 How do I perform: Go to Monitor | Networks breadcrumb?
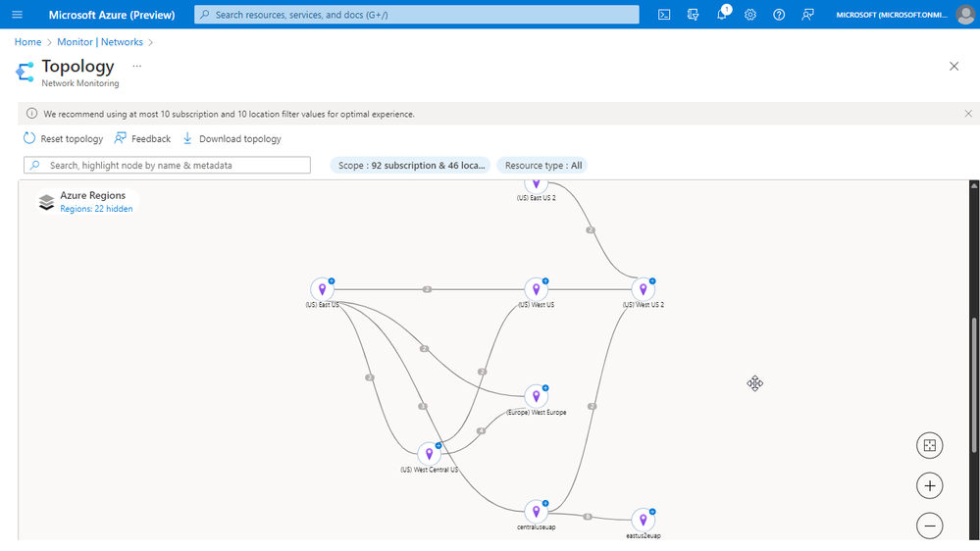pos(100,42)
